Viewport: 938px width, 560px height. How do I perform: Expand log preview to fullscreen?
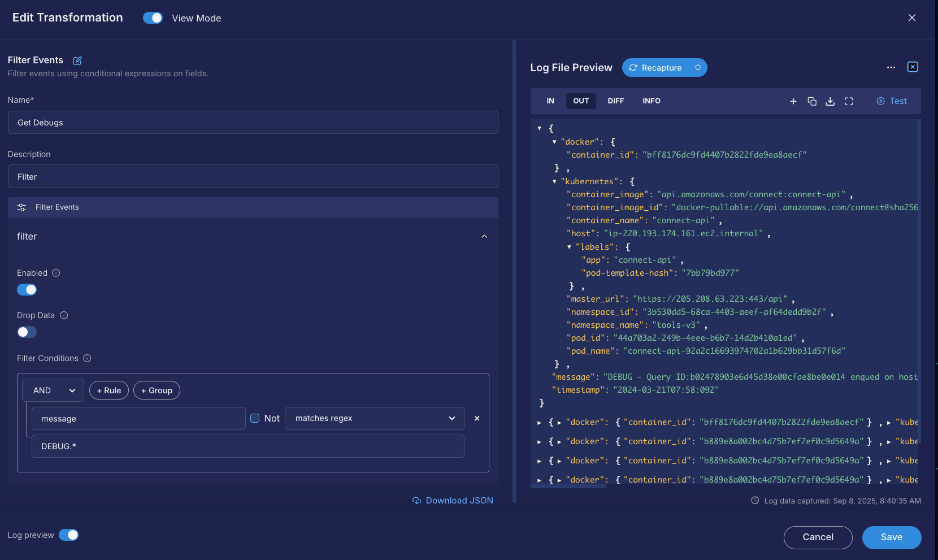pos(849,101)
